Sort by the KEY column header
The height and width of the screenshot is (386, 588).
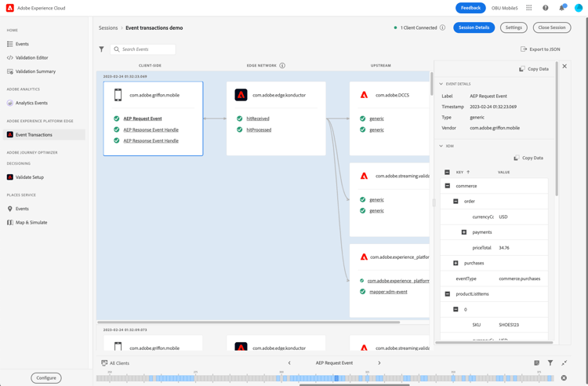click(463, 172)
